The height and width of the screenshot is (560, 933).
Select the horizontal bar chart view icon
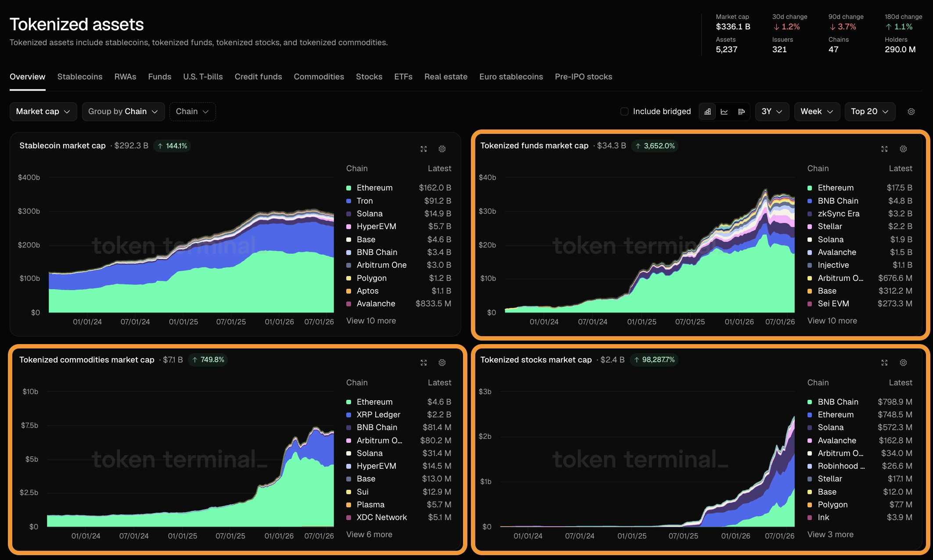click(741, 111)
